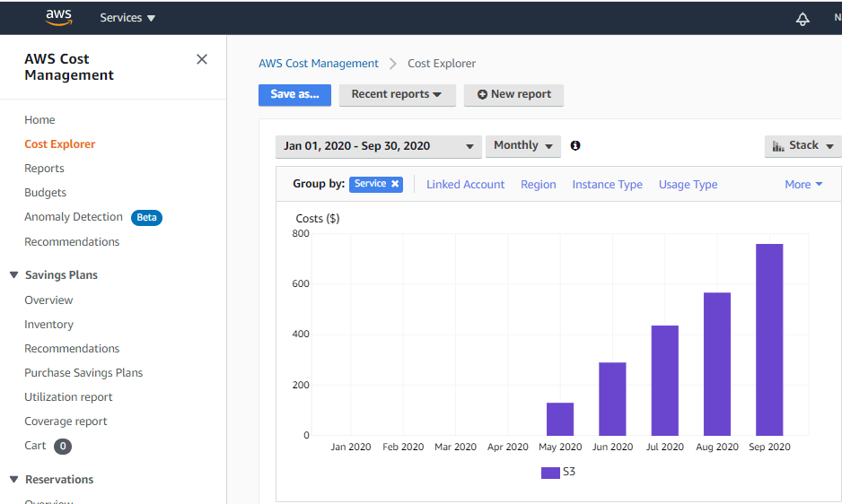Collapse the Savings Plans section
Image resolution: width=842 pixels, height=504 pixels.
click(14, 274)
